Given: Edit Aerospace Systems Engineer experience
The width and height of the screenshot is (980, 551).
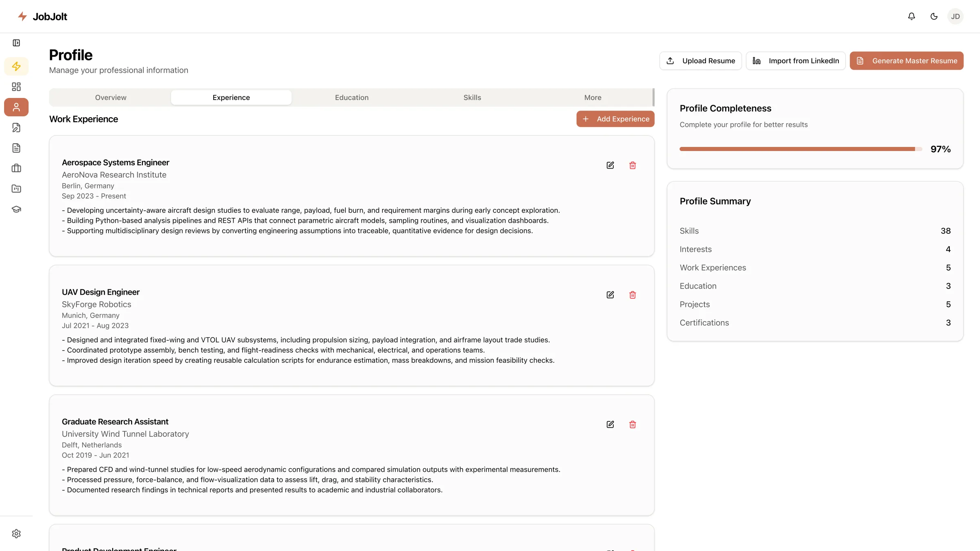Looking at the screenshot, I should 610,165.
